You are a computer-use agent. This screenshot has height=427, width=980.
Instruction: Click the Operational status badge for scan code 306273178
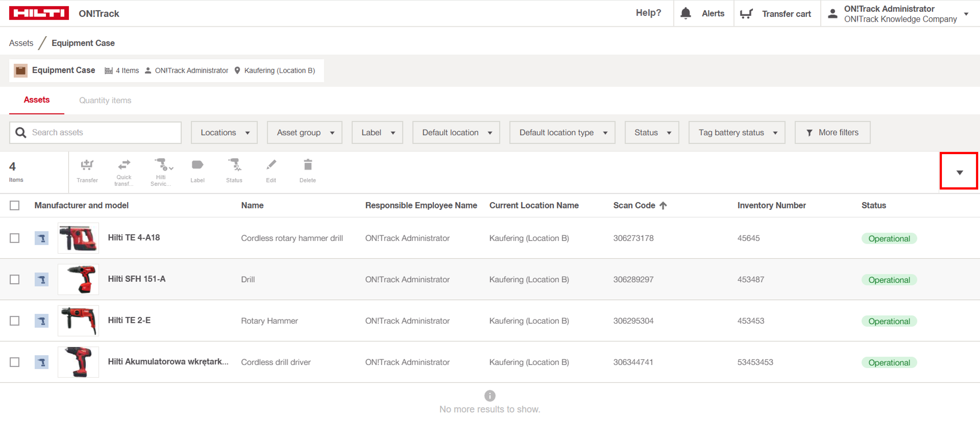(889, 239)
